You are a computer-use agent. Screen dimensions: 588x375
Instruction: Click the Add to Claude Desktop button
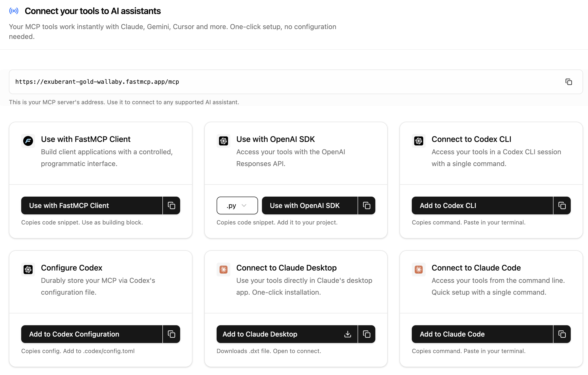point(278,334)
